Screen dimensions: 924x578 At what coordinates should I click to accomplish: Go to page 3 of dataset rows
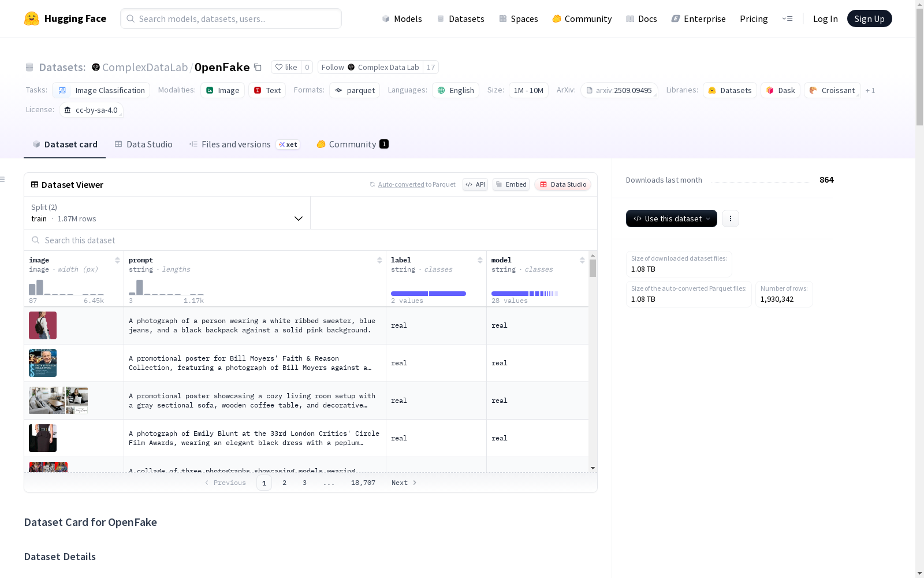304,483
